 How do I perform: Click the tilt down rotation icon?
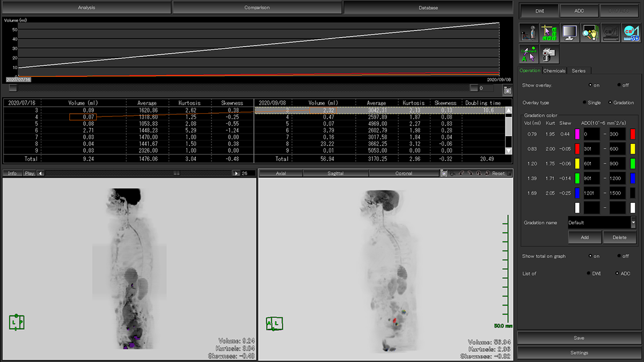(479, 173)
